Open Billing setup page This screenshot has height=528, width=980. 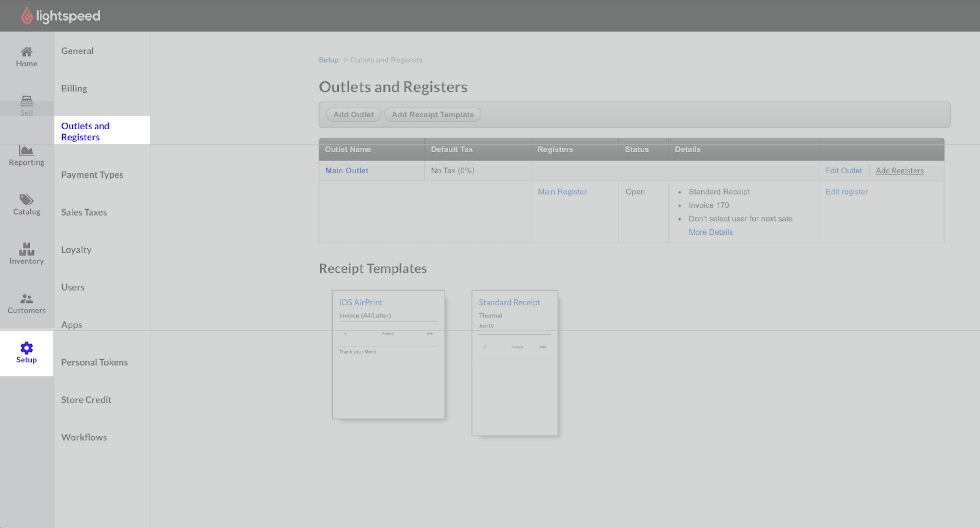click(74, 88)
